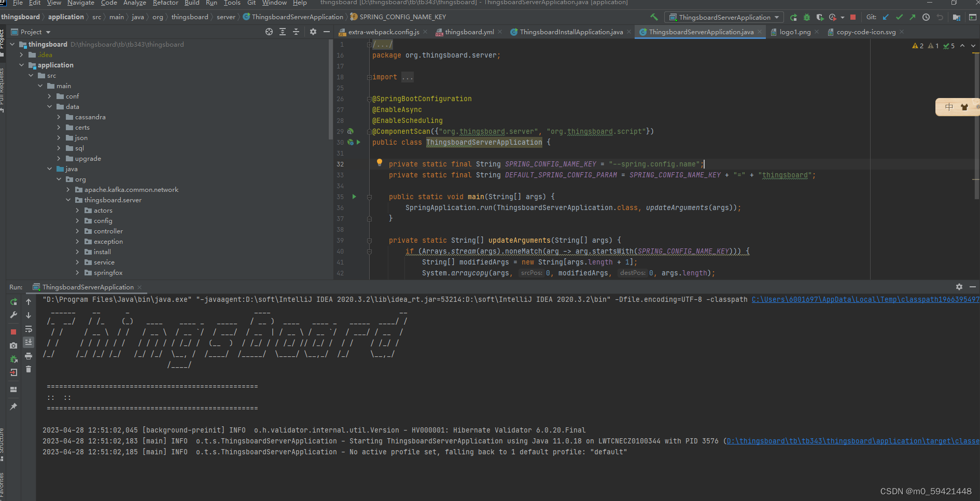The image size is (980, 501).
Task: Stop the running application
Action: pos(13,332)
